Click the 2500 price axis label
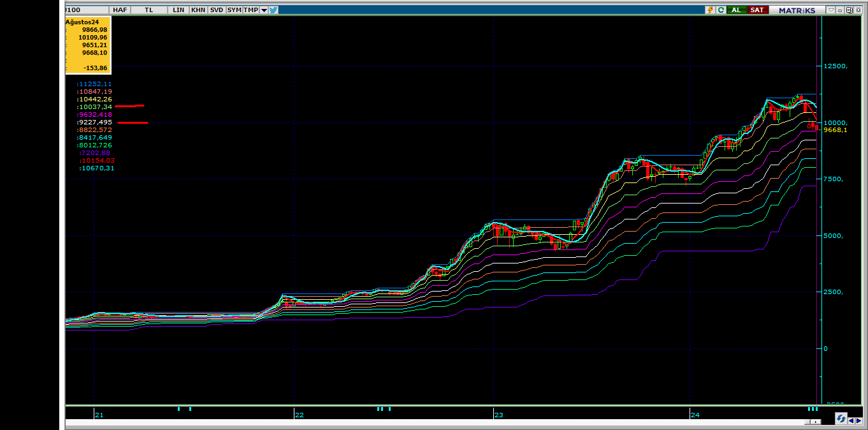Viewport: 868px width, 430px height. click(x=834, y=292)
